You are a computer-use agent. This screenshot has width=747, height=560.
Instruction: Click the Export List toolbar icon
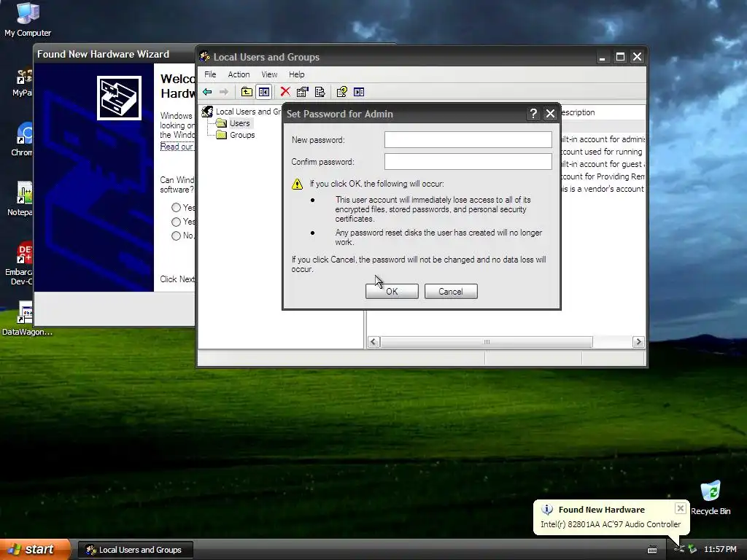coord(320,92)
